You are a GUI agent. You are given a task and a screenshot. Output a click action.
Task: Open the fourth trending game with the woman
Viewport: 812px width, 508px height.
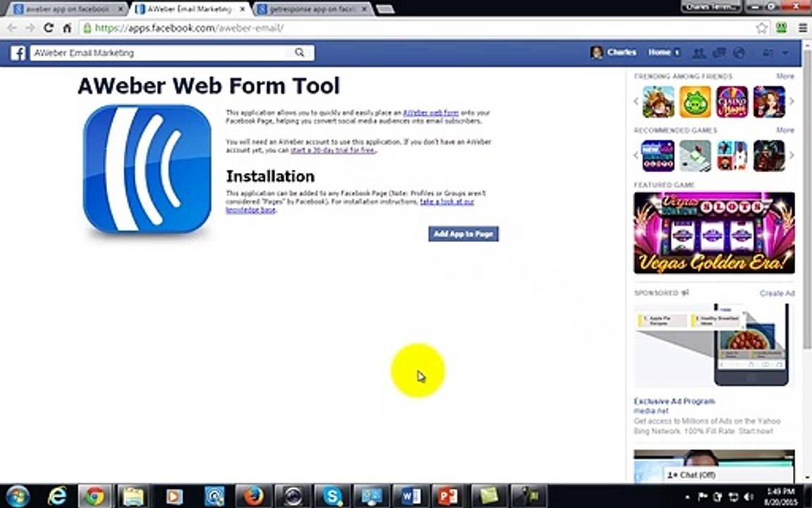[769, 102]
